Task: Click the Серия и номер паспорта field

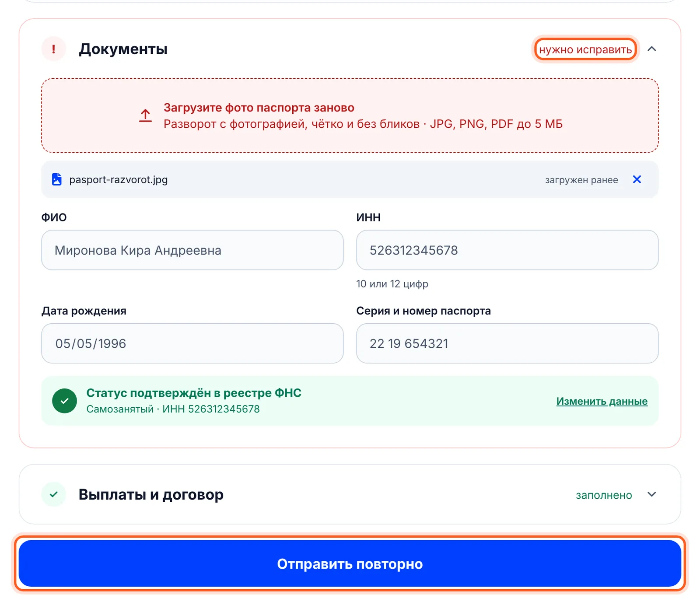Action: coord(507,343)
